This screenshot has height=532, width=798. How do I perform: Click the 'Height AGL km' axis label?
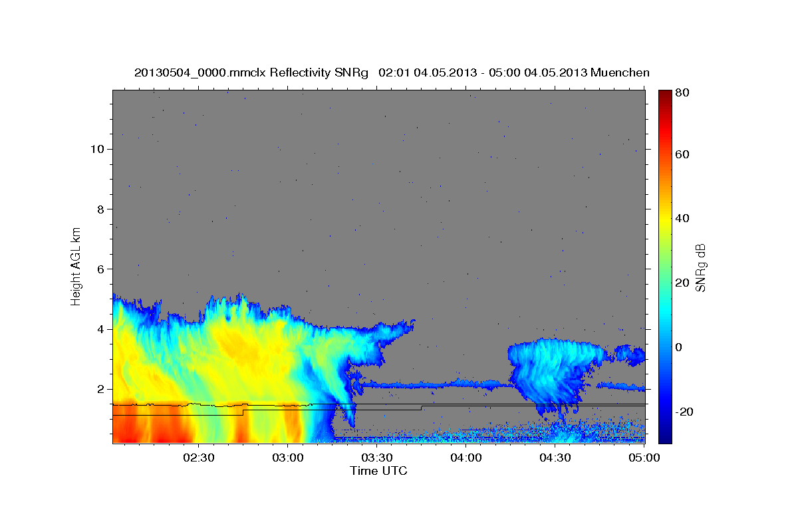(x=76, y=266)
